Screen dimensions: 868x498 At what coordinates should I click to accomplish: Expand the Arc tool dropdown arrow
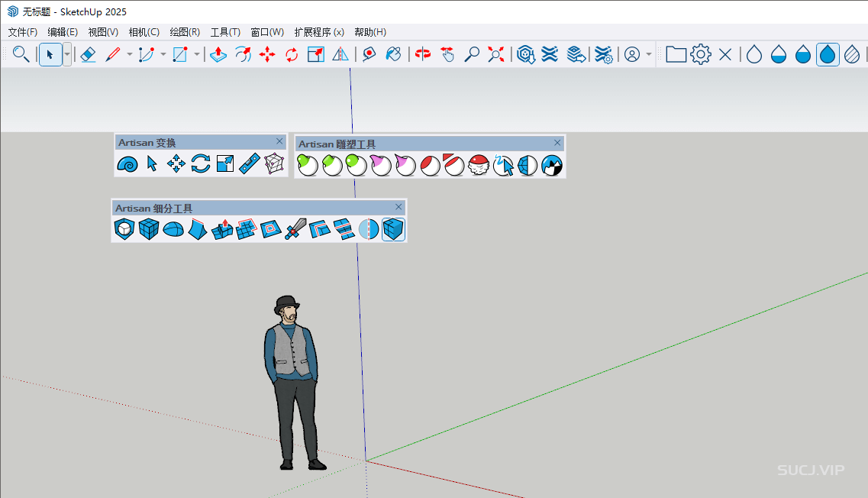(163, 54)
